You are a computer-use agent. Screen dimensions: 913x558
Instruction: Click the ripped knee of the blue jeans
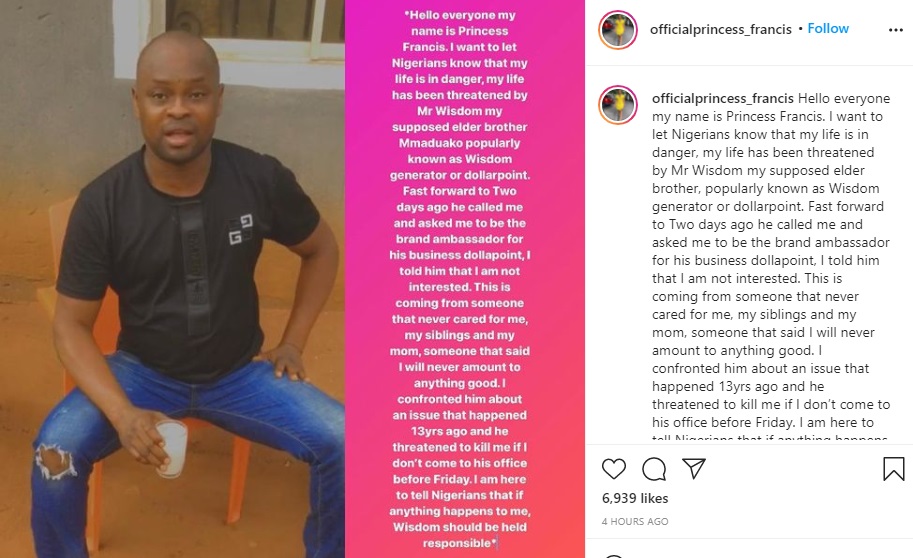(55, 461)
